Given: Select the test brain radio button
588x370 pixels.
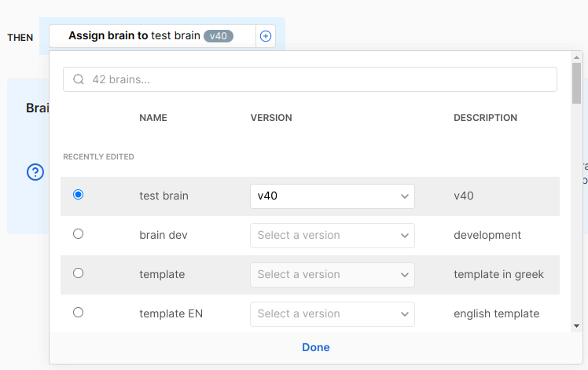Looking at the screenshot, I should coord(78,195).
